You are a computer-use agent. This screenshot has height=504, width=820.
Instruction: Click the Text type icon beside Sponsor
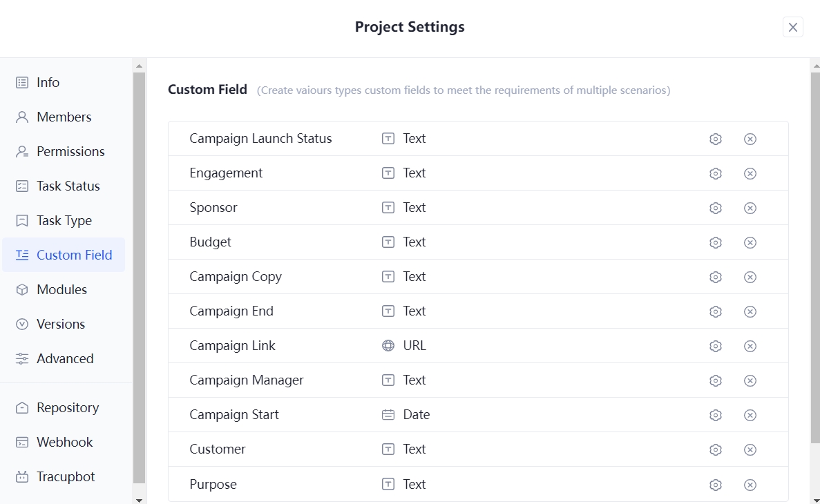[x=388, y=208]
